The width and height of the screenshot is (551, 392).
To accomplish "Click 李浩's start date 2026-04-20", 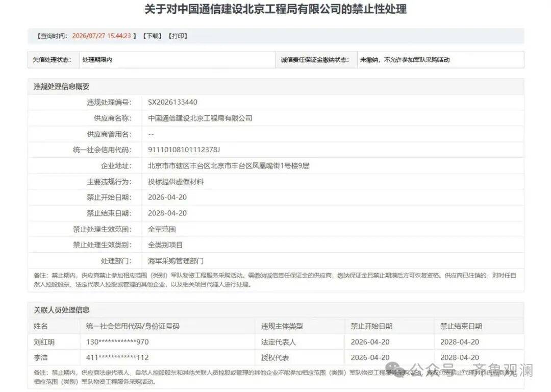I will [370, 357].
